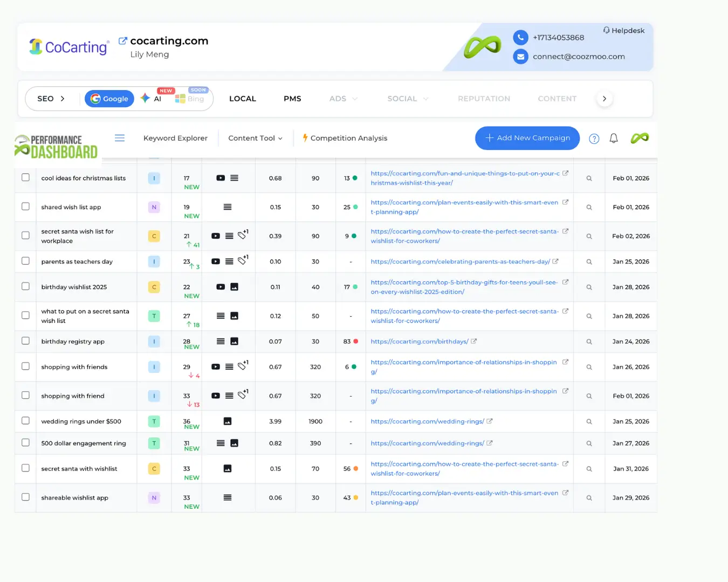Open the help question-mark icon
The width and height of the screenshot is (728, 582).
tap(594, 138)
